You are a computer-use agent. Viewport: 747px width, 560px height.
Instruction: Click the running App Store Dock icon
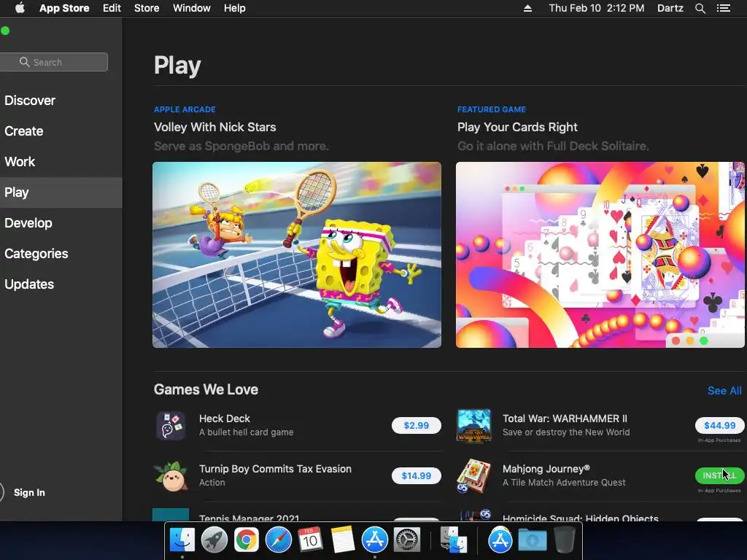375,540
